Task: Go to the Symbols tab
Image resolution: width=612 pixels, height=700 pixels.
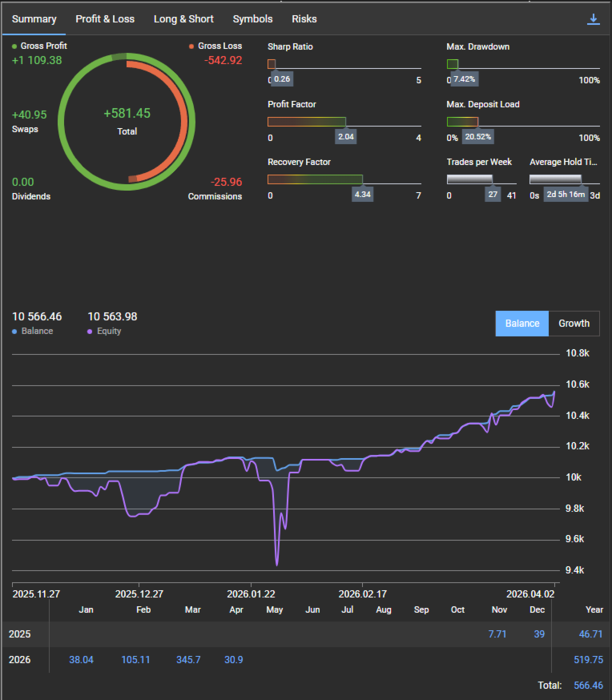Action: [x=252, y=18]
